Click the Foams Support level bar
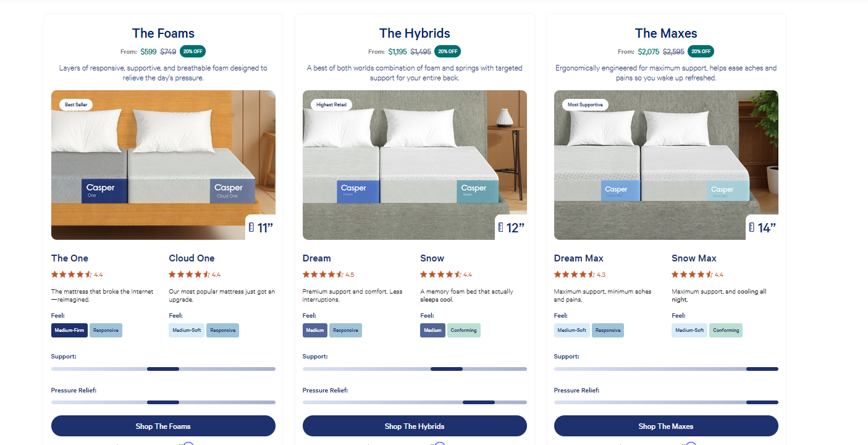The width and height of the screenshot is (868, 445). click(163, 369)
